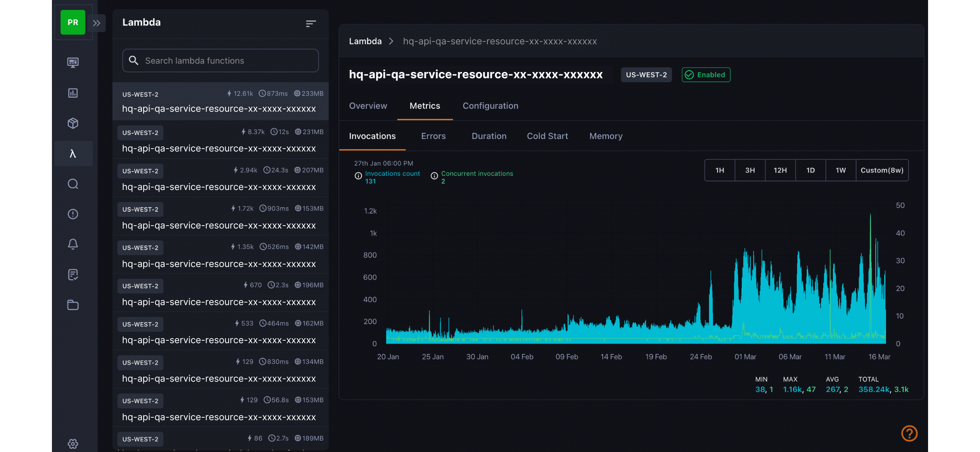Screen dimensions: 980x452
Task: Click the Concurrent invocations info icon
Action: (434, 176)
